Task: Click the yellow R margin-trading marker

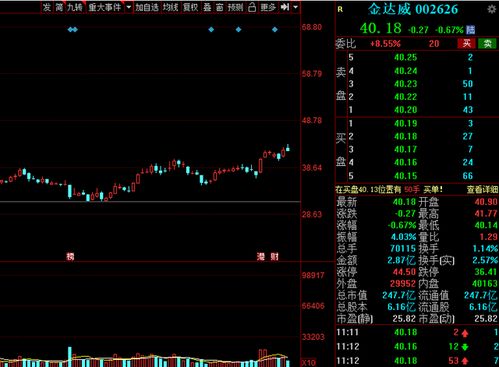Action: point(340,9)
